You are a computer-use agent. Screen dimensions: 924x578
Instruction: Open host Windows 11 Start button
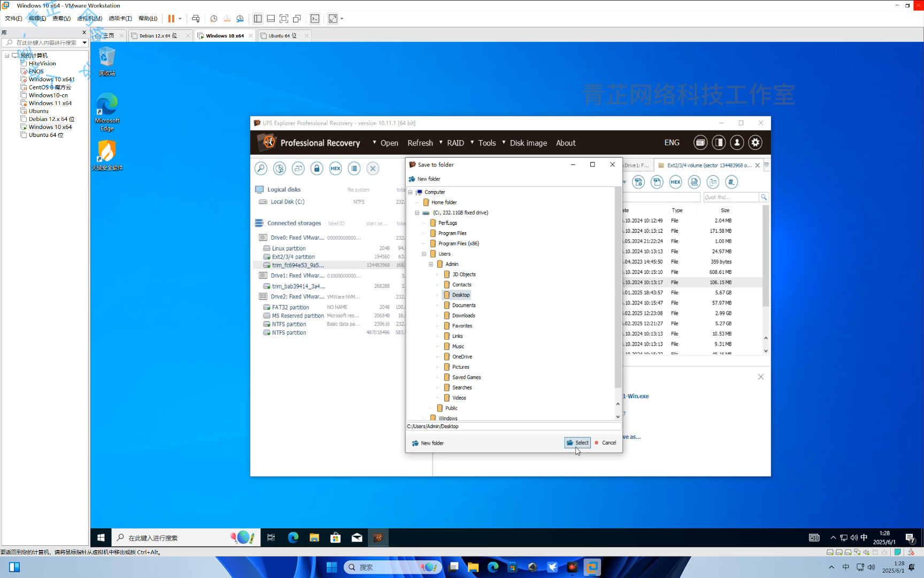[x=332, y=567]
